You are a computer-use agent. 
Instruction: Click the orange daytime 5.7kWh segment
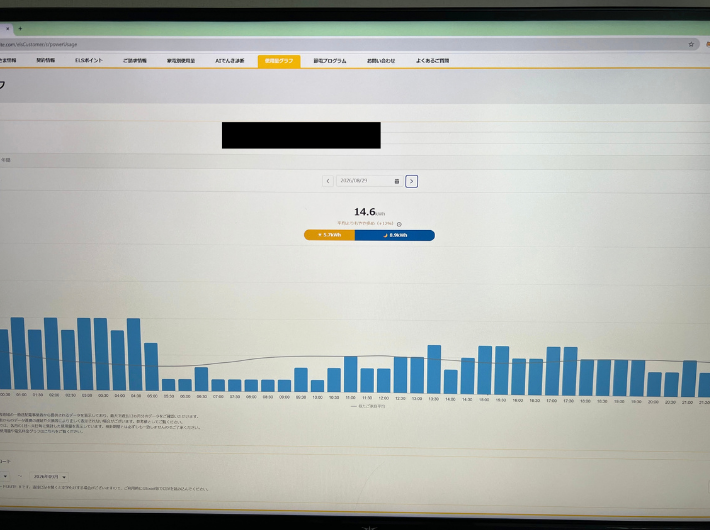click(x=329, y=235)
